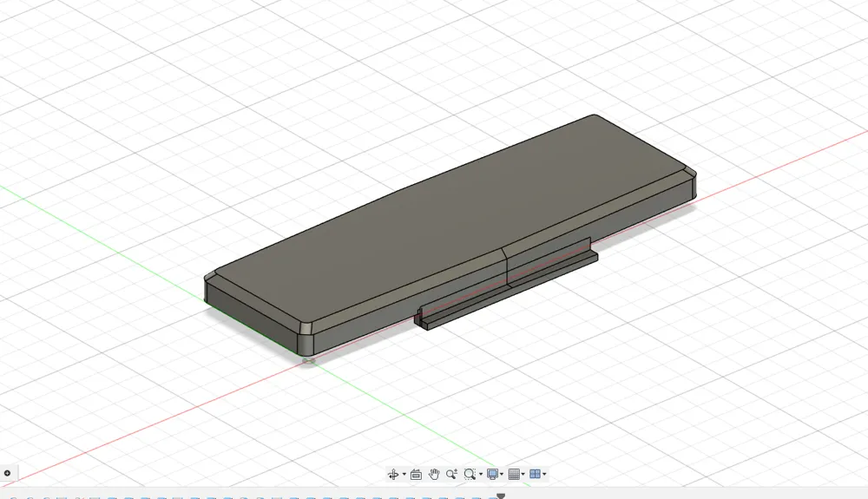Open the Zoom Window/Fit dropdown arrow
The width and height of the screenshot is (868, 499).
pos(481,474)
